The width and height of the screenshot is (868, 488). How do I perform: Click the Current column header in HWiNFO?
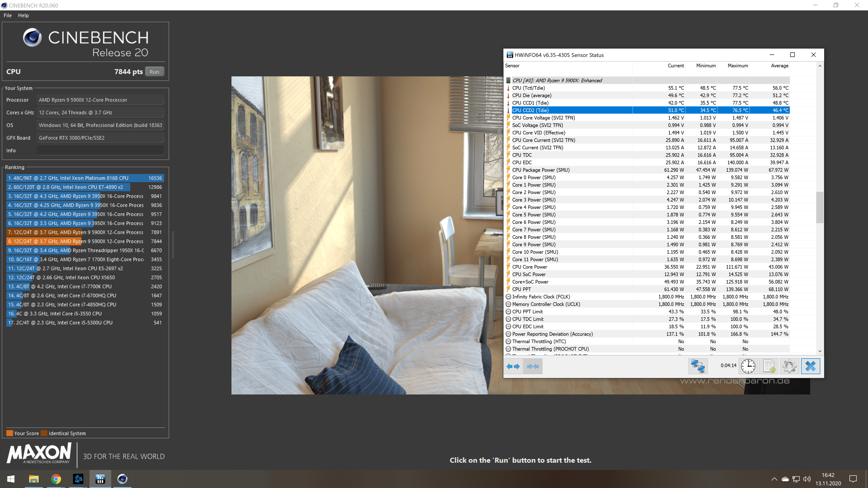(659, 66)
